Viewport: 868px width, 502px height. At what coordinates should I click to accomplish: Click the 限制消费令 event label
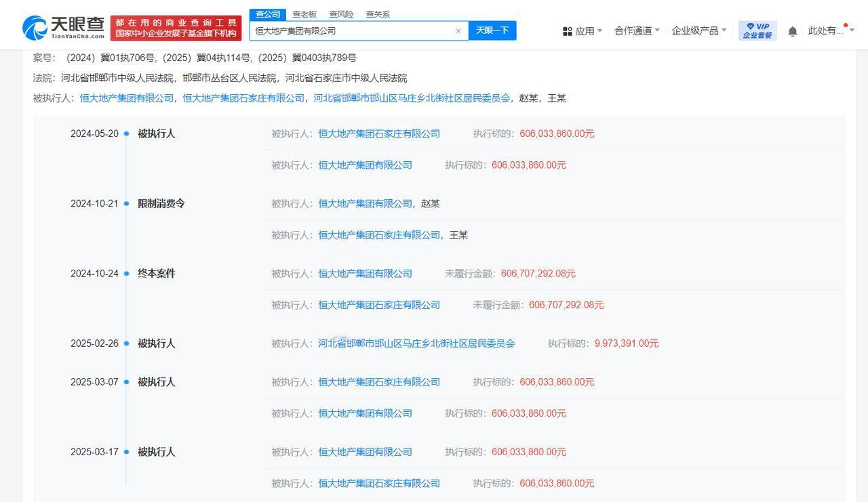point(161,204)
